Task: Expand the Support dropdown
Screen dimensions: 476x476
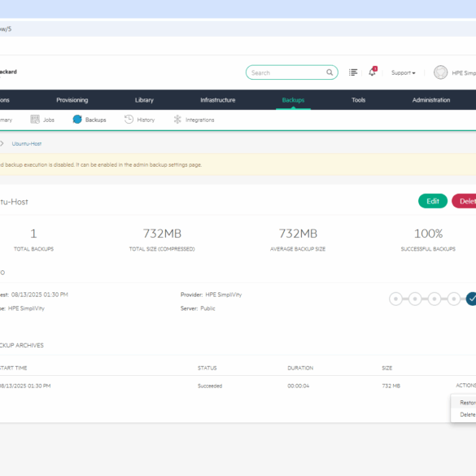Action: point(403,73)
